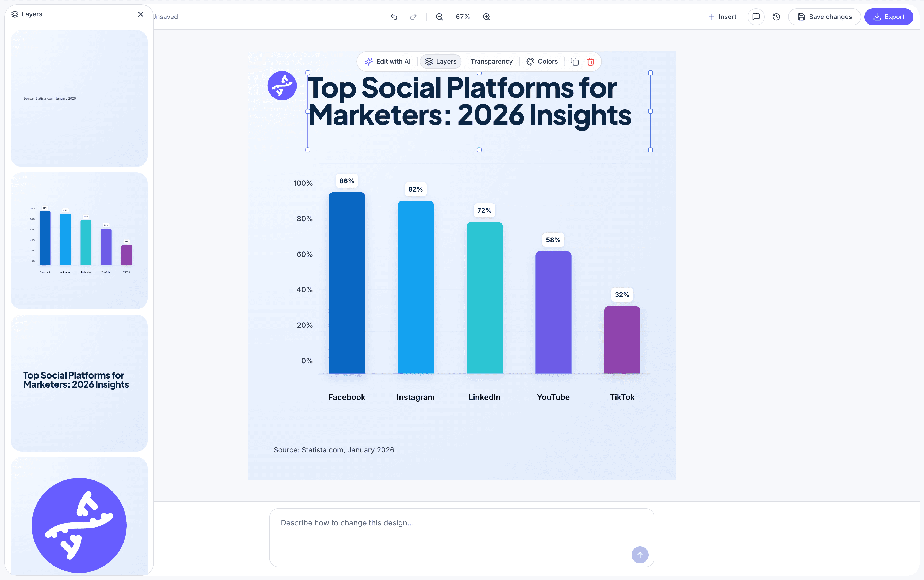Click the Export button
The image size is (924, 580).
[888, 17]
